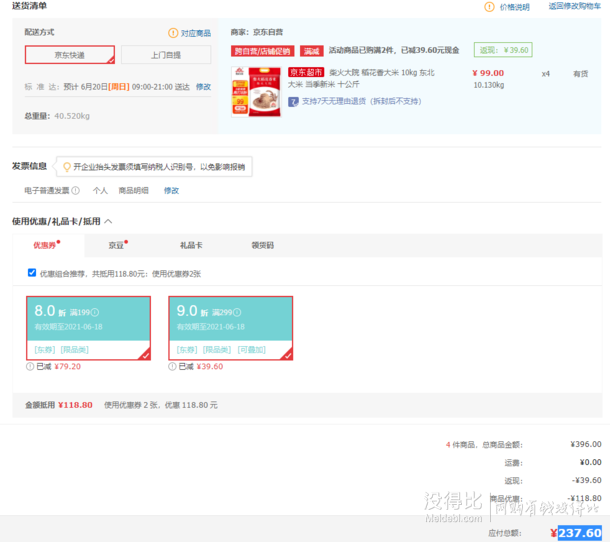
Task: Click the 对应商品 warning icon
Action: click(173, 33)
